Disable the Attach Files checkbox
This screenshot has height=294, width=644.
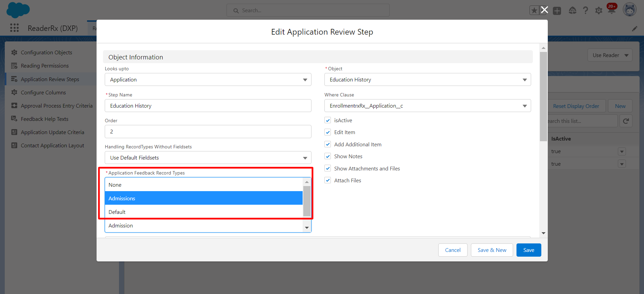(x=328, y=180)
